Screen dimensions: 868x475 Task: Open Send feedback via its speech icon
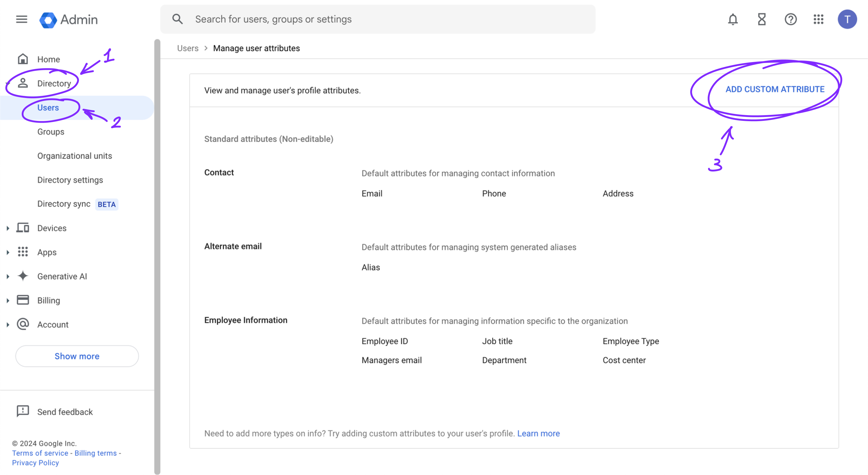click(22, 411)
